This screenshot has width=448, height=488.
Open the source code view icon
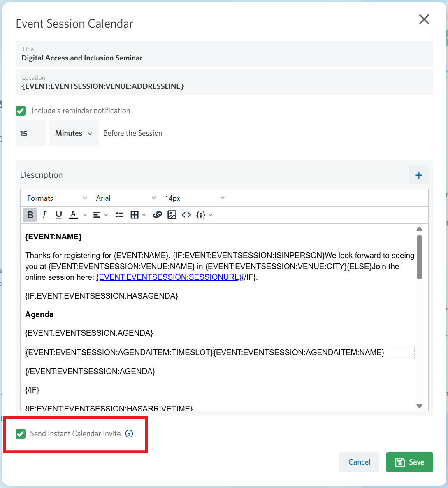pos(186,215)
